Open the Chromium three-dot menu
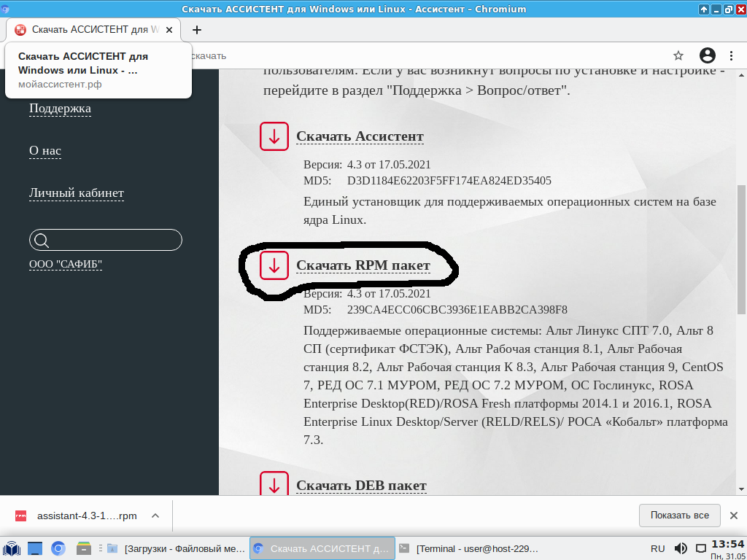This screenshot has height=560, width=747. (x=731, y=55)
